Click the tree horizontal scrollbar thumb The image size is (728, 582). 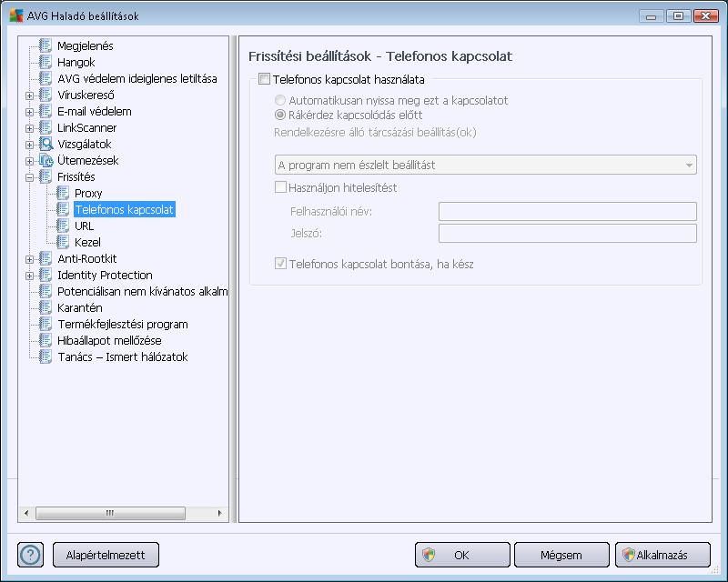click(x=110, y=513)
